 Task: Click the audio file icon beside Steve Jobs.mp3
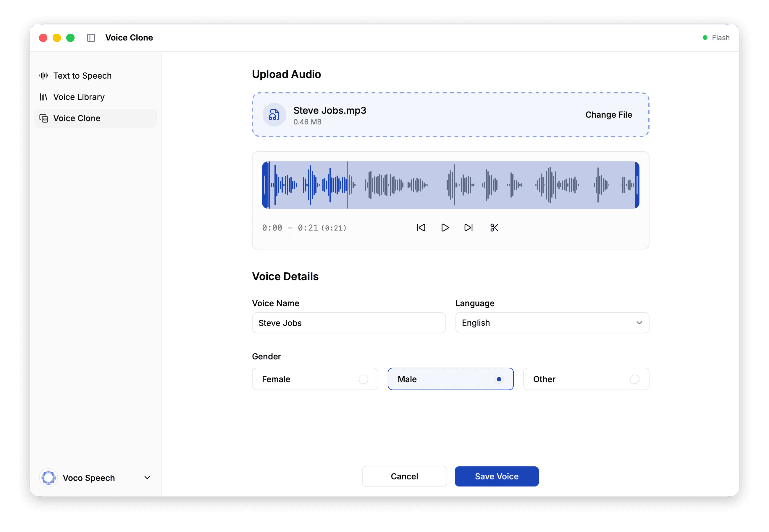point(274,115)
